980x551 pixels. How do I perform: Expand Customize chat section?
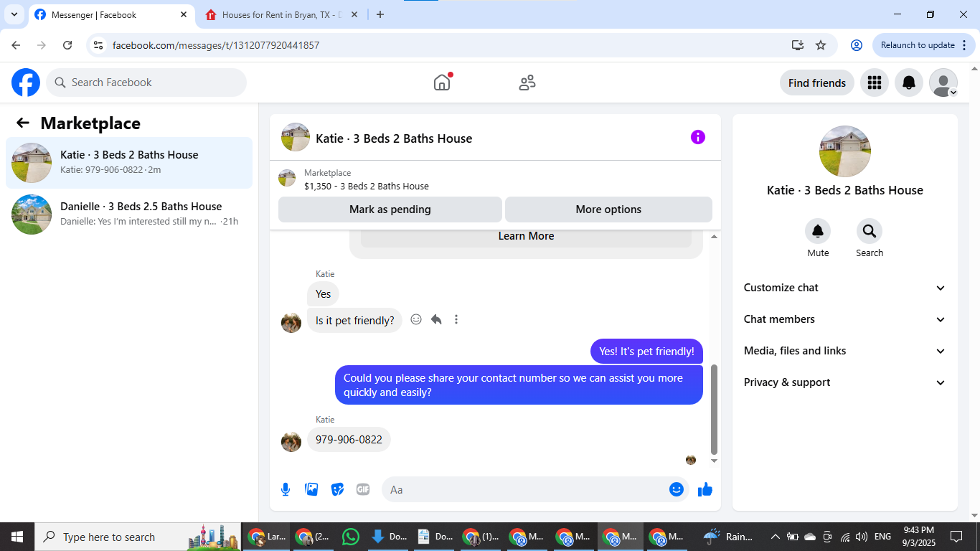coord(845,288)
